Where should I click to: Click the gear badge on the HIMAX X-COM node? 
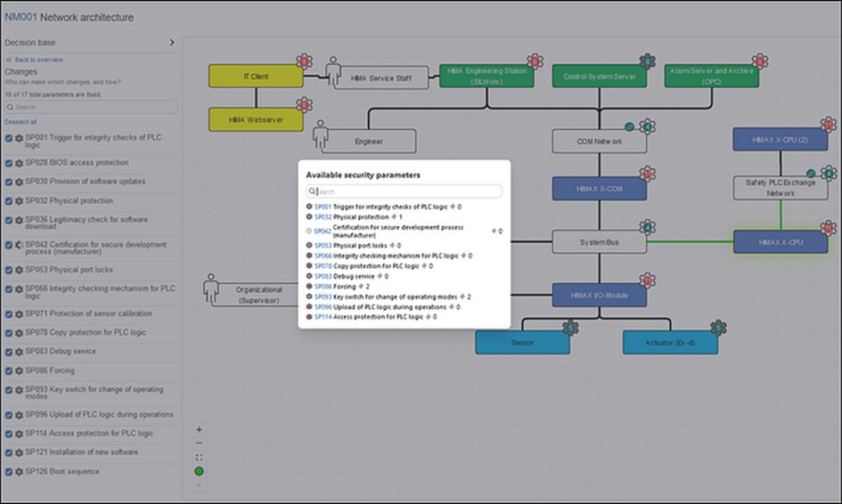click(647, 174)
